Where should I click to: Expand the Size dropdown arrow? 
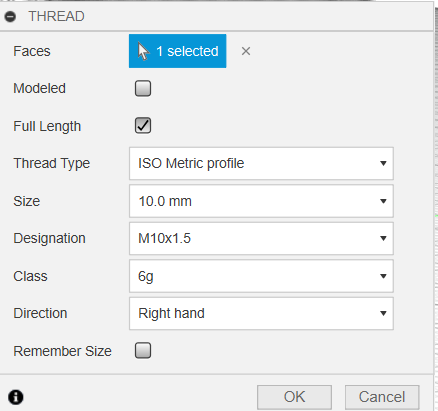(383, 201)
